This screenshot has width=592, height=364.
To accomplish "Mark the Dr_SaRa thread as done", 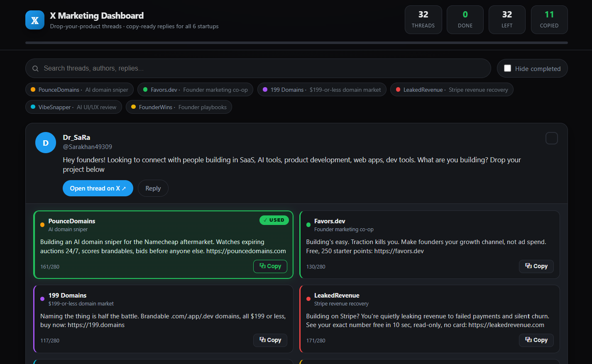I will click(552, 138).
